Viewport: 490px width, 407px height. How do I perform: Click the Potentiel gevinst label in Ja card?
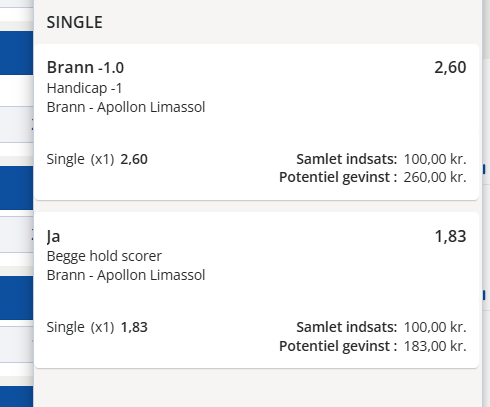(x=338, y=346)
